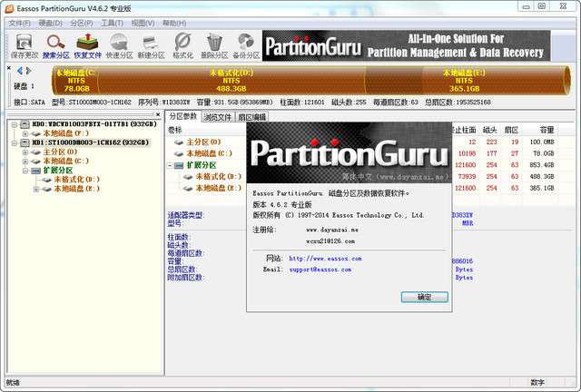Click the 新建分区 new partition icon
This screenshot has width=581, height=392.
pyautogui.click(x=151, y=45)
